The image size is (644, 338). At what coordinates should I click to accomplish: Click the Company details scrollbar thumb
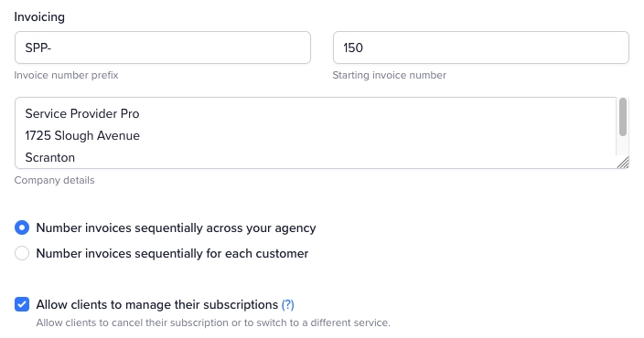point(623,117)
